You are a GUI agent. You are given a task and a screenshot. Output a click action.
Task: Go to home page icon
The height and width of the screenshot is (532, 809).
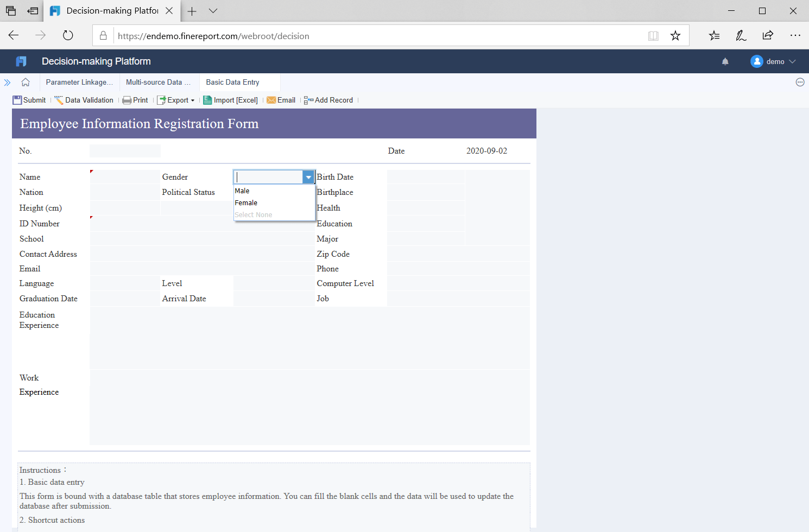click(x=26, y=83)
